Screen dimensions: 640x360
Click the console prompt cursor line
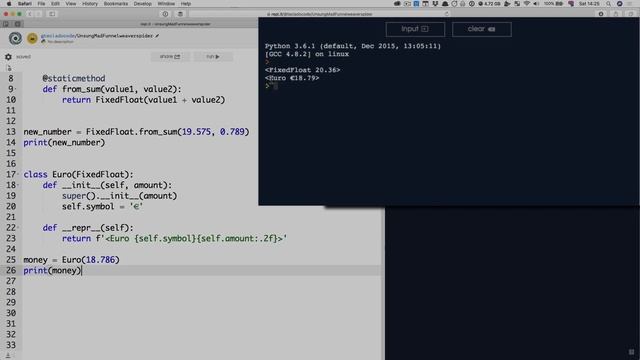coord(271,86)
